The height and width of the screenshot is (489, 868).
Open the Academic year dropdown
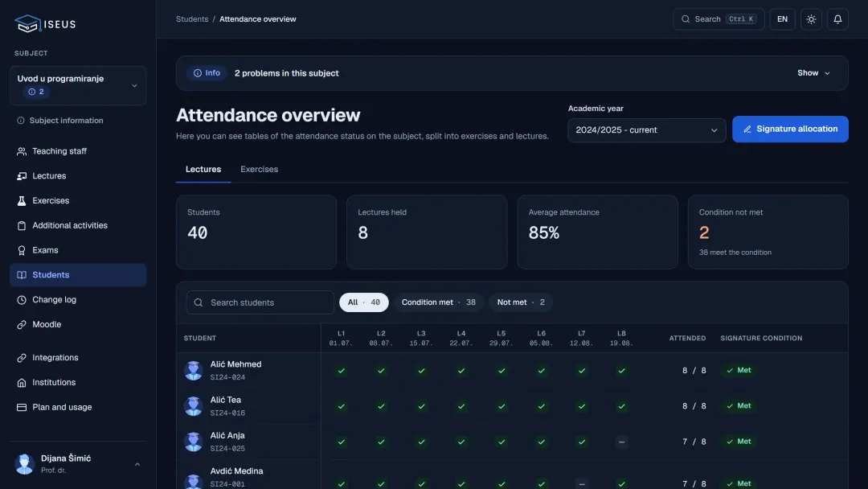pyautogui.click(x=646, y=130)
